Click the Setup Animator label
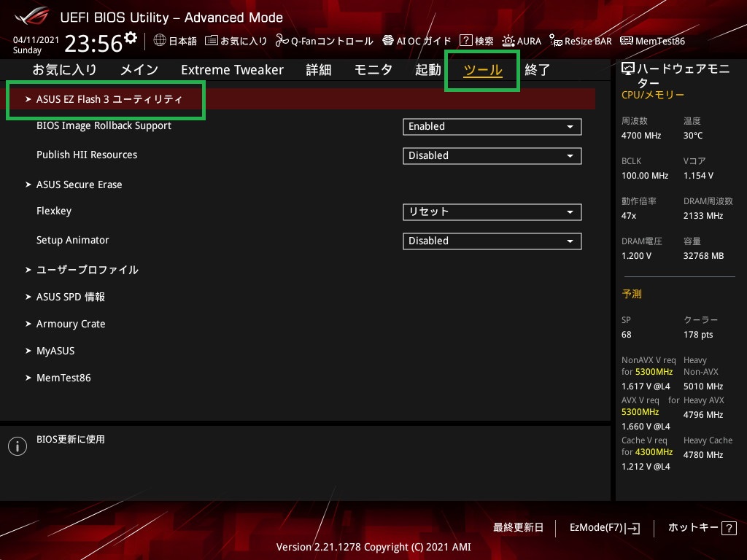Screen dimensions: 747x560 (72, 241)
